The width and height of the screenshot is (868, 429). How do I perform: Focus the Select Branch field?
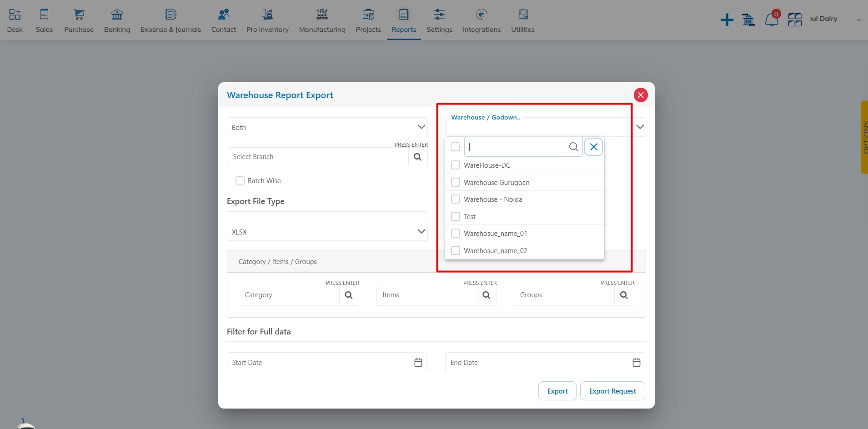[x=318, y=157]
